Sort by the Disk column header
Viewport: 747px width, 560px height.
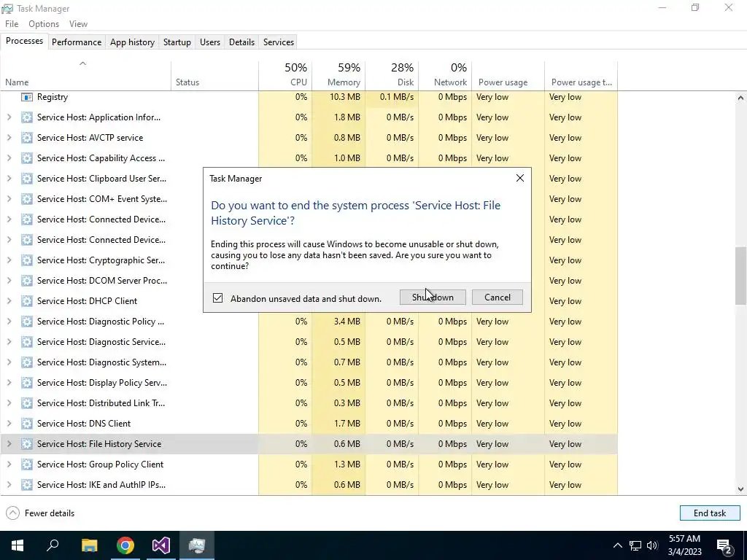(392, 75)
